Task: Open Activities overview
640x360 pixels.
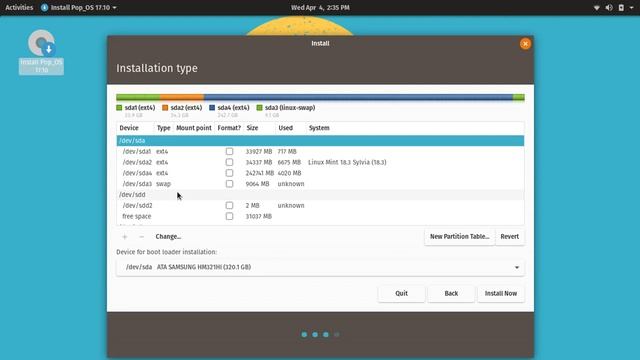Action: pos(19,8)
